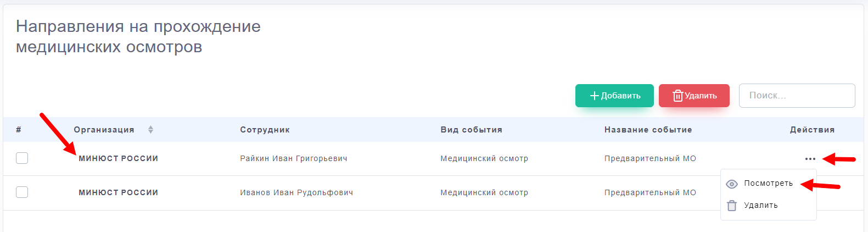Open the three-dots actions menu for Райкин
The height and width of the screenshot is (232, 868).
pos(810,159)
